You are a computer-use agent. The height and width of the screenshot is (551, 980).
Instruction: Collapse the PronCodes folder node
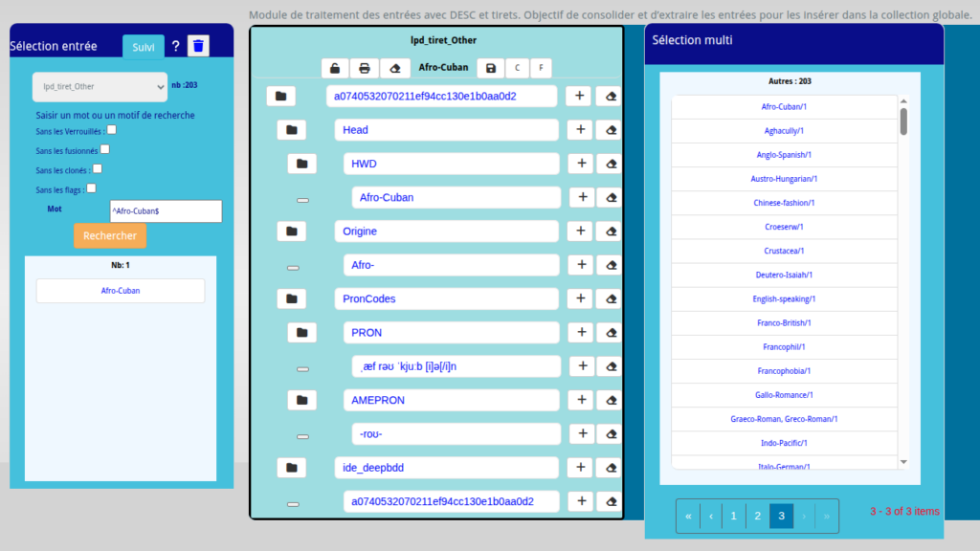[x=292, y=299]
